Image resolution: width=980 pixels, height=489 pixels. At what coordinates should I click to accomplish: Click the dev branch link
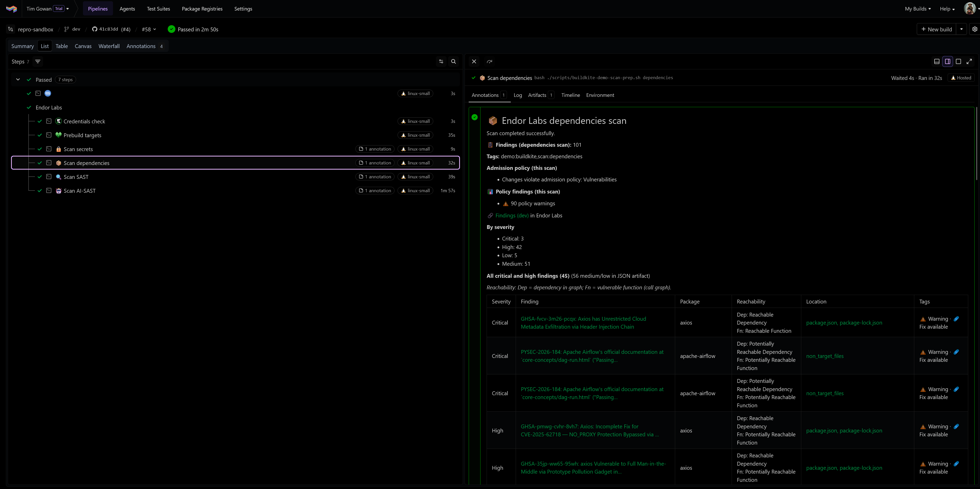click(72, 29)
